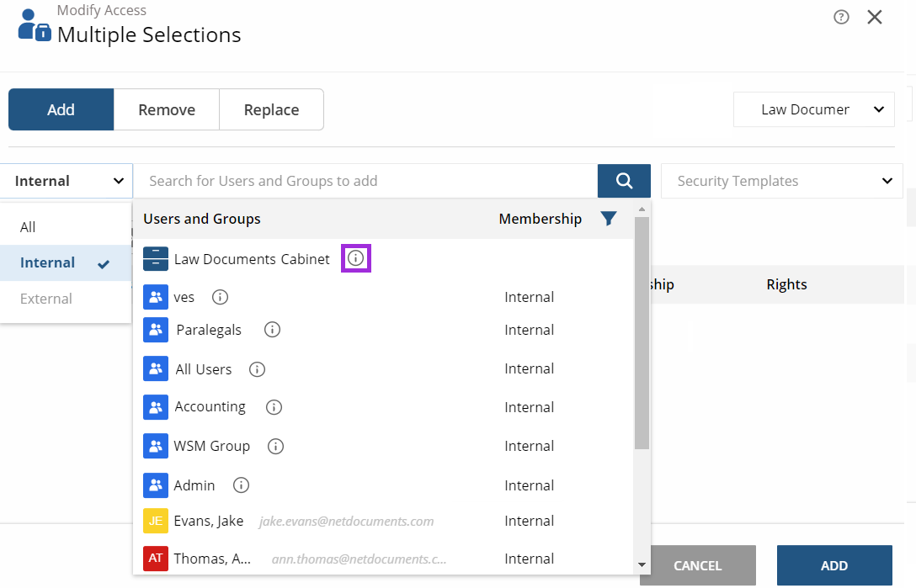Screen dimensions: 916x588
Task: Open the help question mark icon
Action: [x=841, y=18]
